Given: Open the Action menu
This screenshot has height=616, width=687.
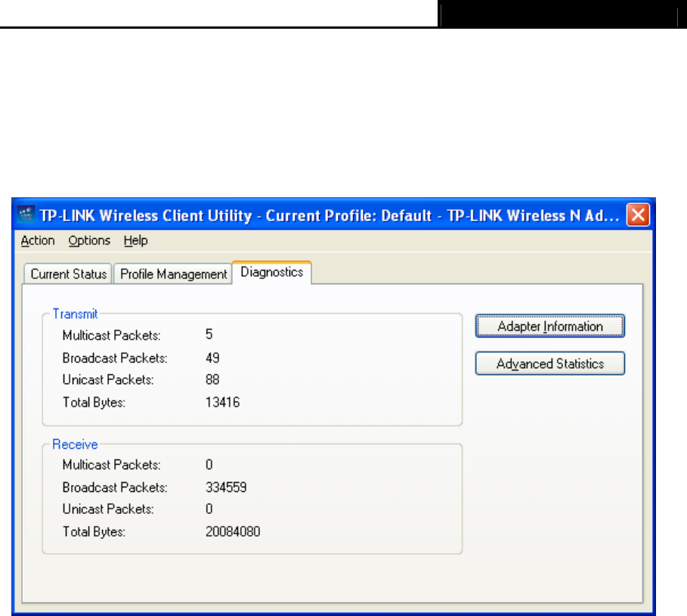Looking at the screenshot, I should [x=38, y=240].
